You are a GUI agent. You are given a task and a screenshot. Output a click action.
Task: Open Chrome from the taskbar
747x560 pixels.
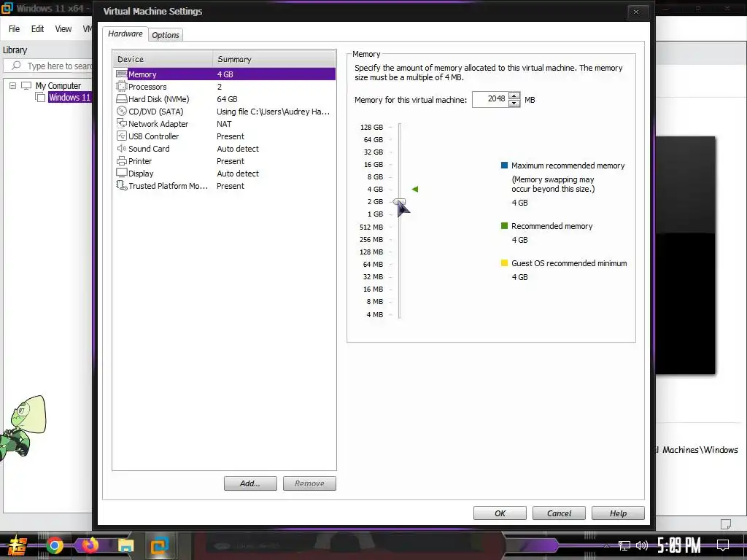point(54,545)
